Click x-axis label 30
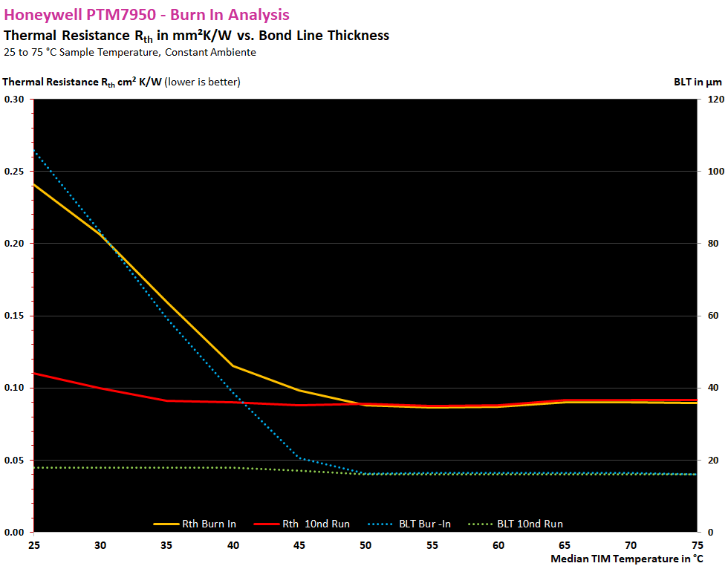 click(x=100, y=545)
